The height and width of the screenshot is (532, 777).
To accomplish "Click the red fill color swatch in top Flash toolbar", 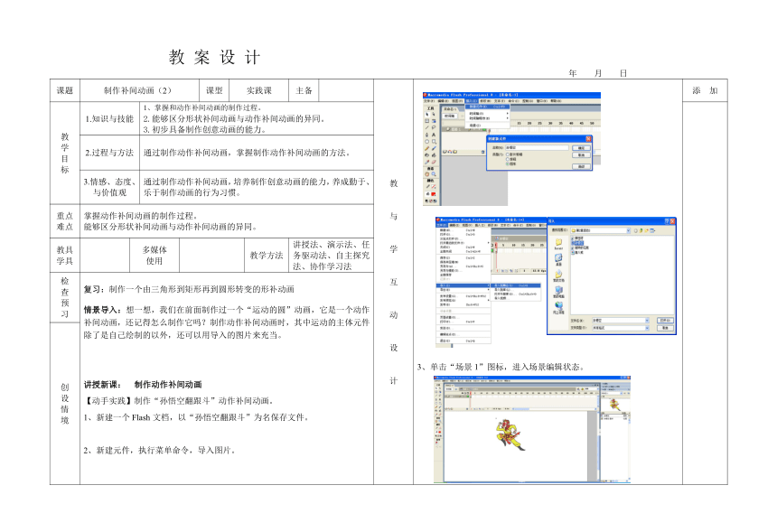I will 434,194.
